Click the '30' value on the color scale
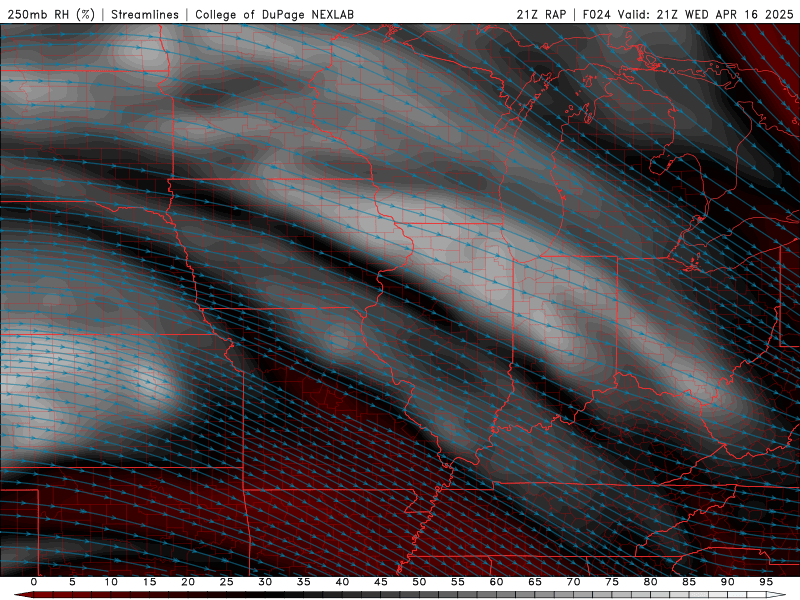800x600 pixels. 265,582
